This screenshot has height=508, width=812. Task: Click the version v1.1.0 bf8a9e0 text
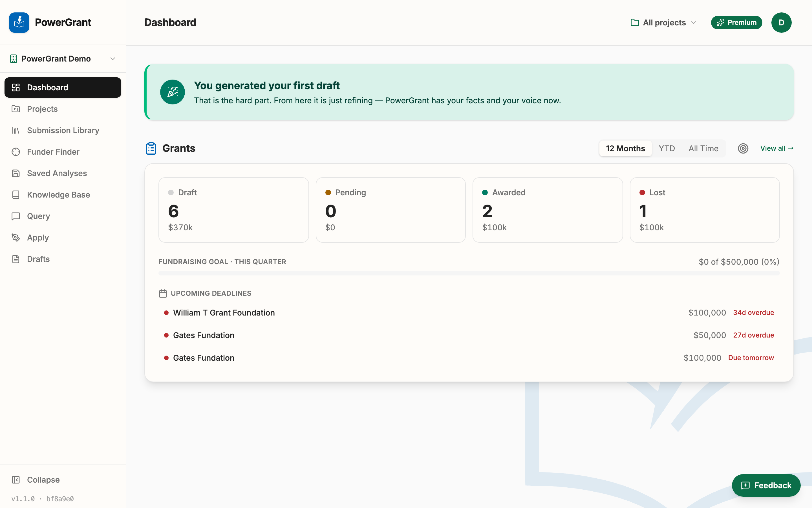pos(43,499)
